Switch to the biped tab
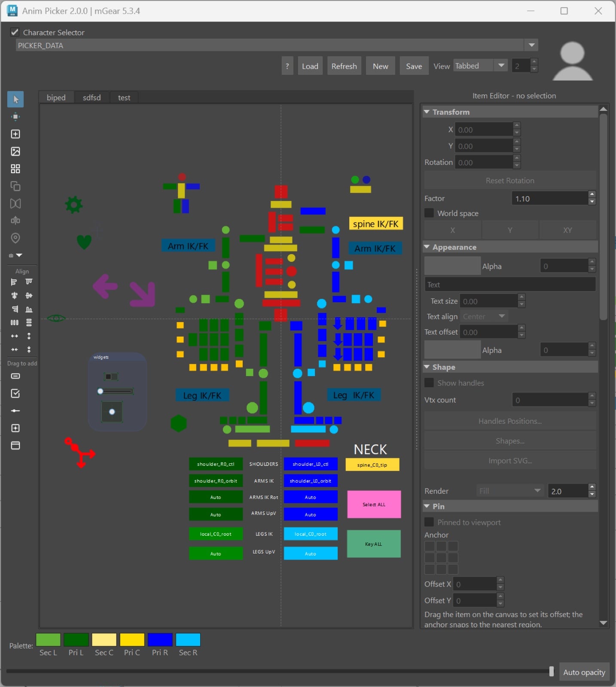Screen dimensions: 616x687 (x=56, y=97)
